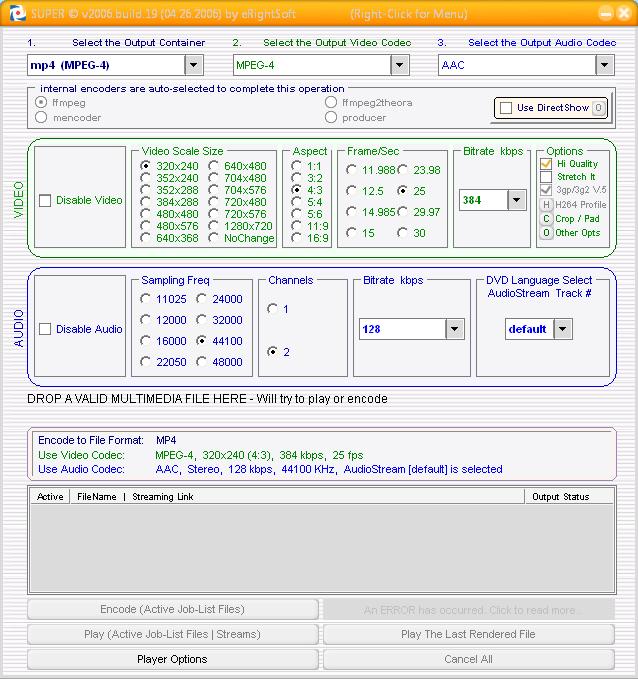The image size is (638, 679).
Task: Select 352x288 video scale size
Action: click(146, 190)
